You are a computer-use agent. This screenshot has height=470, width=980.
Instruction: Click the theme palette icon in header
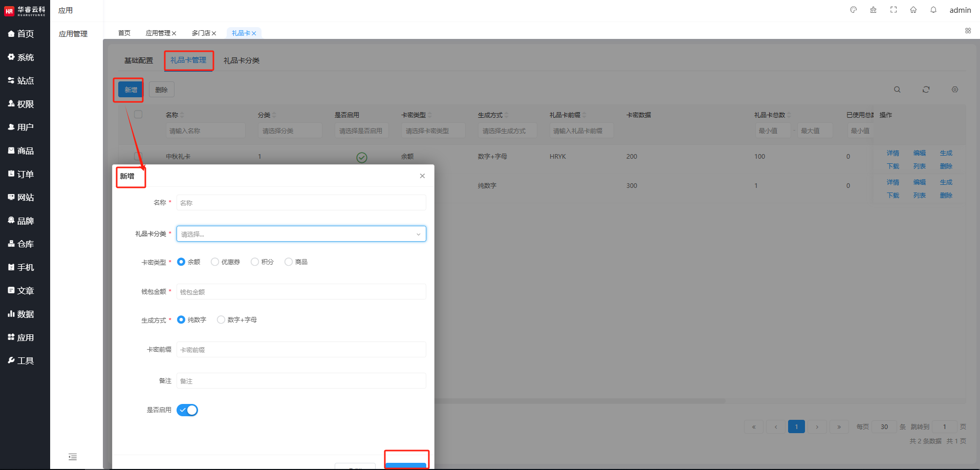click(x=853, y=10)
